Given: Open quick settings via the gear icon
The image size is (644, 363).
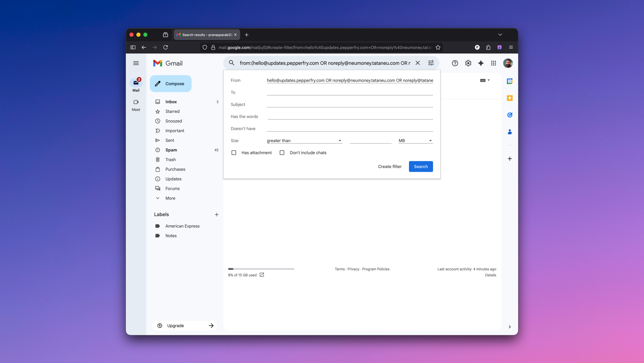Looking at the screenshot, I should [468, 63].
